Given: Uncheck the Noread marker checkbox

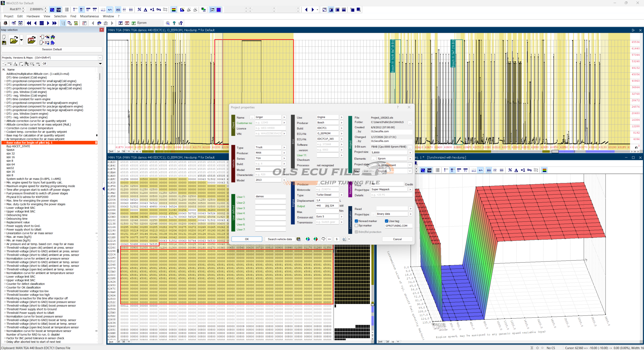Looking at the screenshot, I should pyautogui.click(x=356, y=221).
